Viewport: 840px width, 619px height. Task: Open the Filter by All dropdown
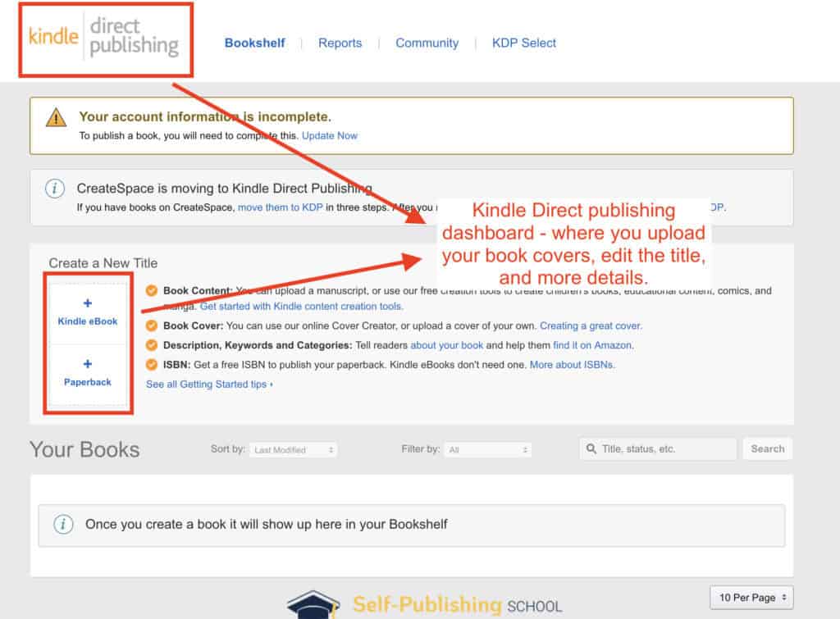[488, 450]
